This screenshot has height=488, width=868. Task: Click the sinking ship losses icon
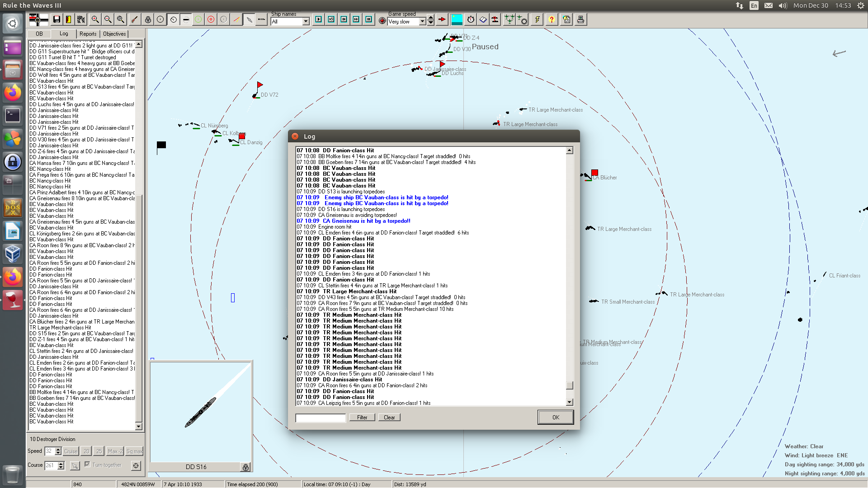(495, 19)
